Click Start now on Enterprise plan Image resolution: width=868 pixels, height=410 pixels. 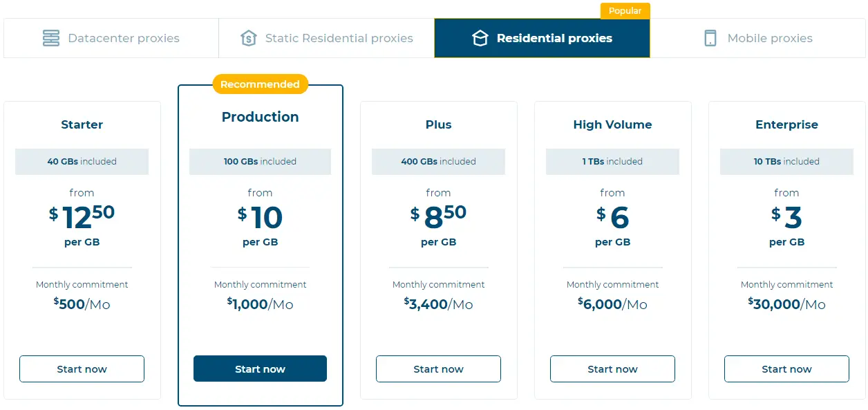786,369
